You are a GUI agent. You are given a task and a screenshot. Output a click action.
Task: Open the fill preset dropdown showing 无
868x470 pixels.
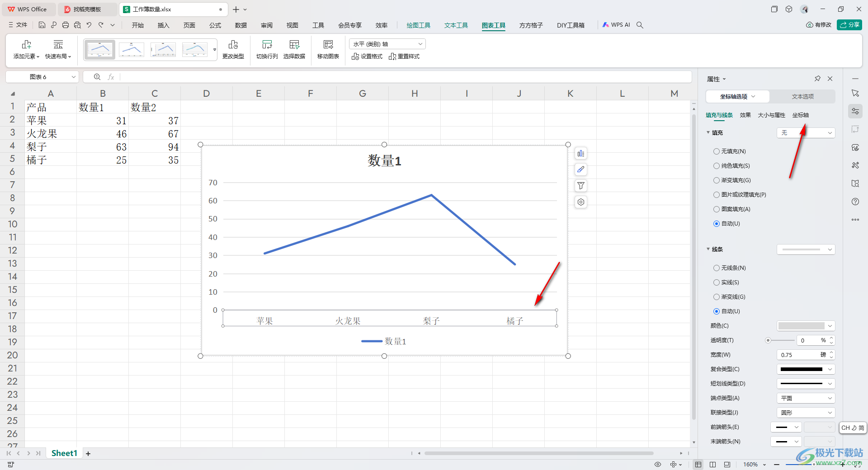point(806,133)
